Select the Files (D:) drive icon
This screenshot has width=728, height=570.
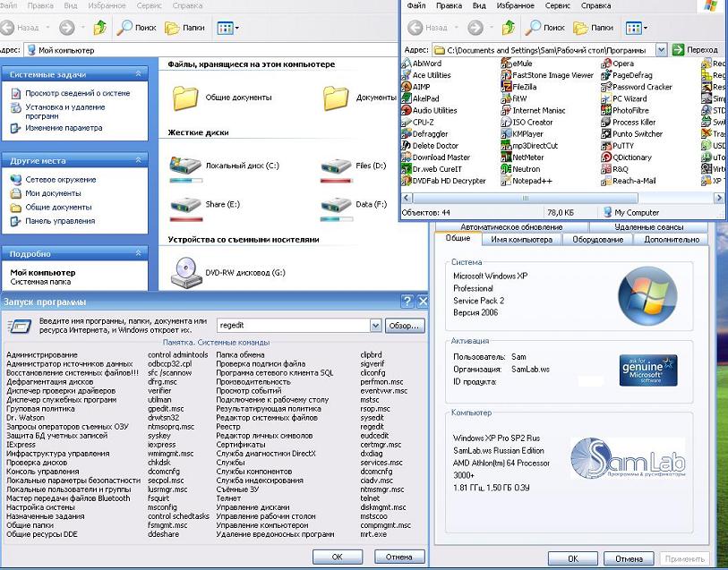336,166
